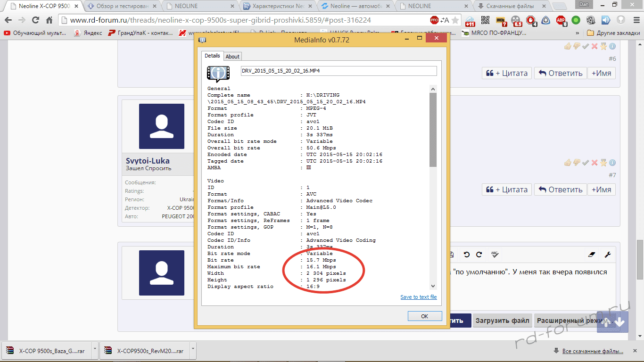Open the Яндекс bookmark
This screenshot has height=362, width=644.
pyautogui.click(x=88, y=33)
